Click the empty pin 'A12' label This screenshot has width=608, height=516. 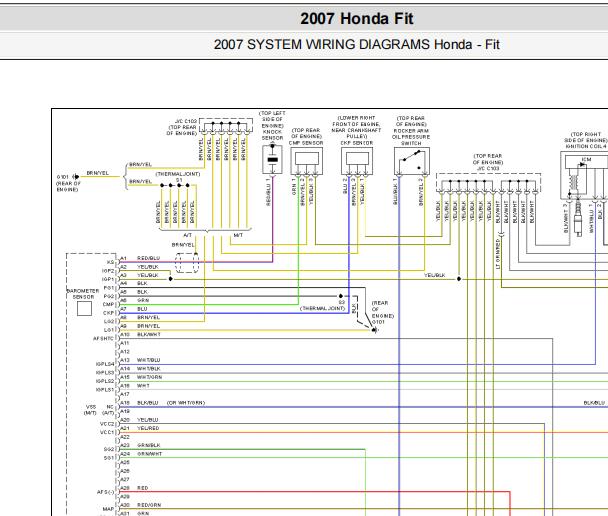pos(124,352)
